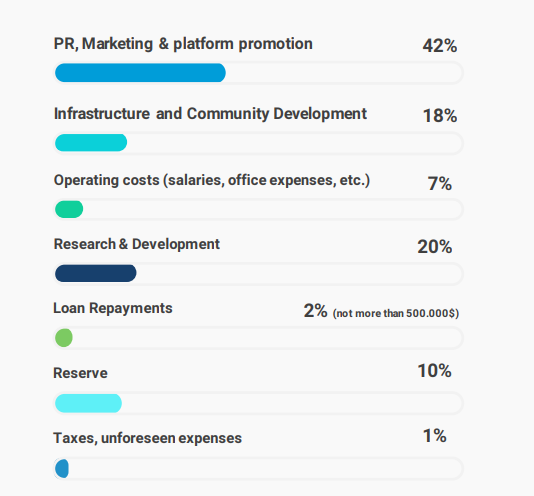Click the dark navy Research & Development bar
Screen dimensions: 534x496
pos(96,273)
